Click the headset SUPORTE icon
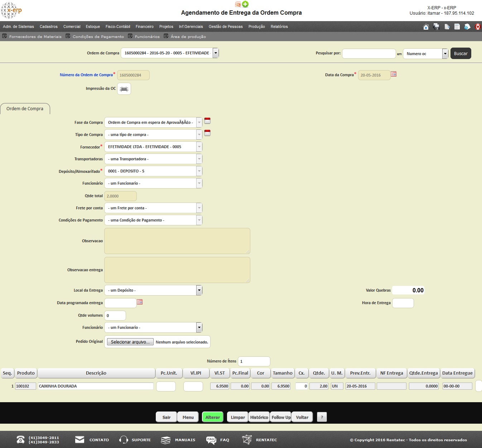 [x=124, y=440]
